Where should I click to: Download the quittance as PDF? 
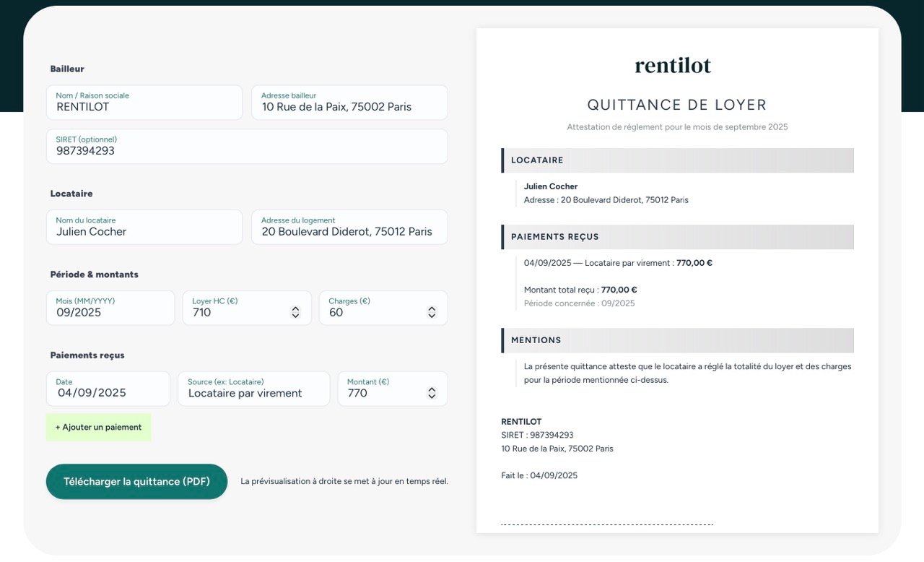136,482
